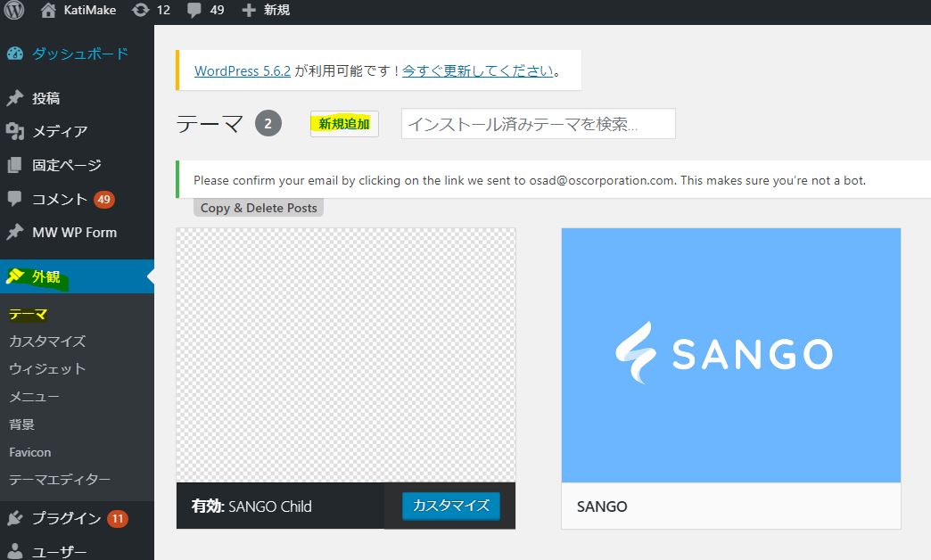931x560 pixels.
Task: Click the media icon beside メディア
Action: tap(15, 131)
